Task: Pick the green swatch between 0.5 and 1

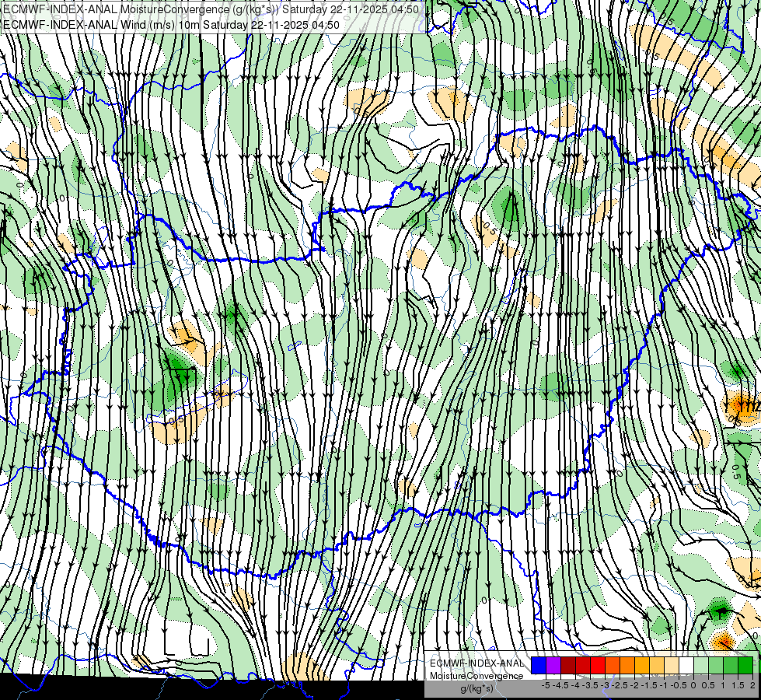Action: tap(716, 665)
